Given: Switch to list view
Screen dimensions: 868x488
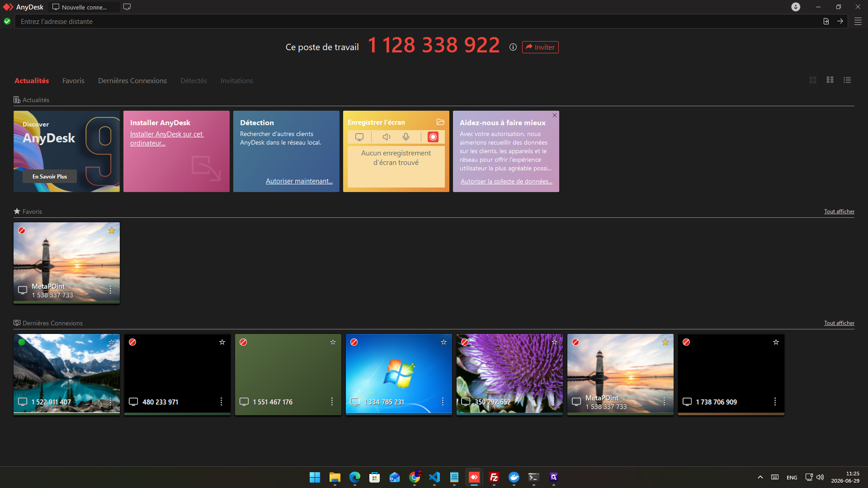Looking at the screenshot, I should point(847,80).
